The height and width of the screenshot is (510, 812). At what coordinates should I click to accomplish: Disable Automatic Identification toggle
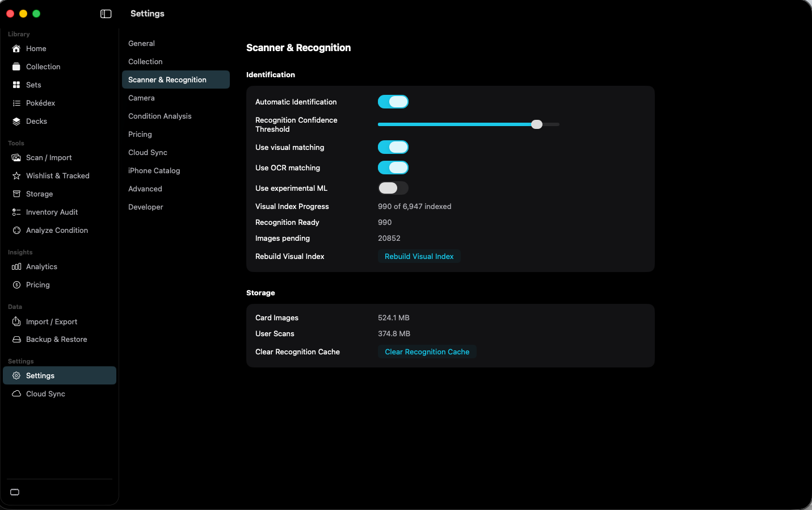(393, 102)
